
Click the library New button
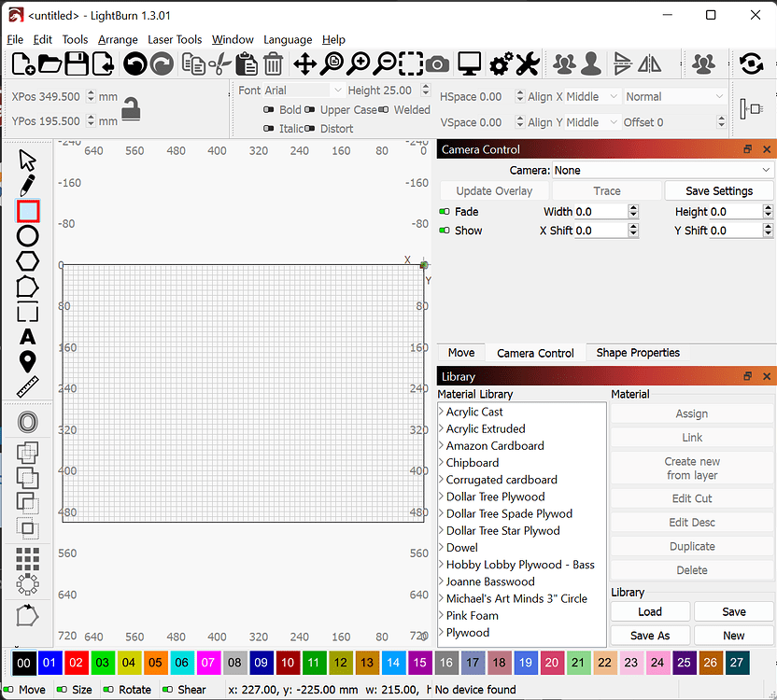[x=733, y=636]
